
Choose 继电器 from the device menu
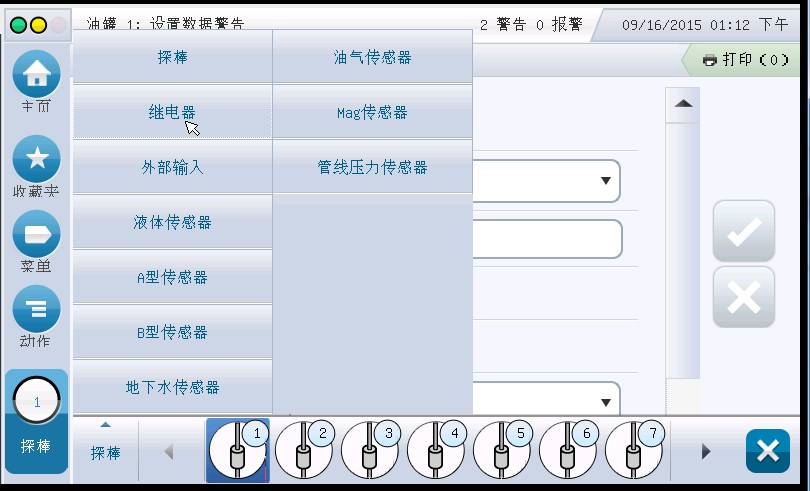pyautogui.click(x=172, y=112)
